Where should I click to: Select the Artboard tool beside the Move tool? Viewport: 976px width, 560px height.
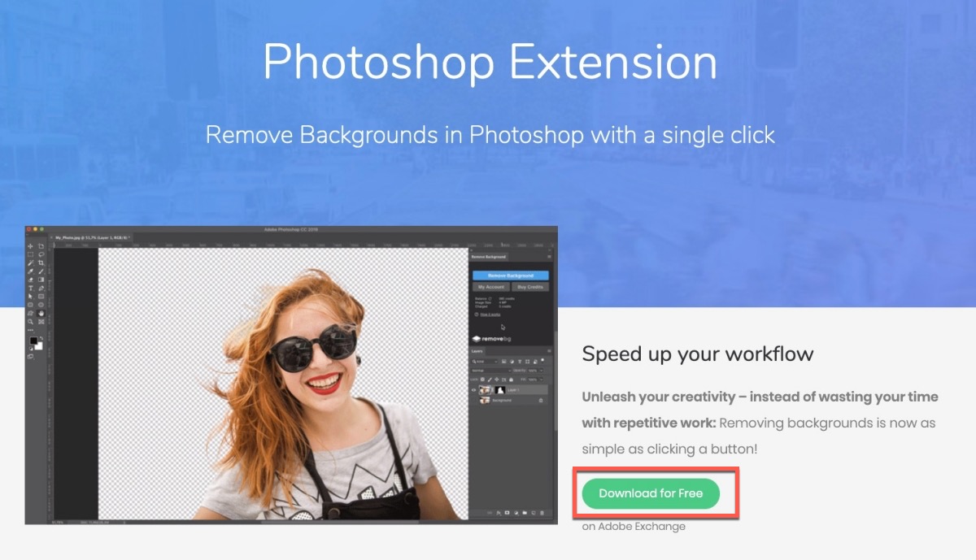pyautogui.click(x=41, y=246)
